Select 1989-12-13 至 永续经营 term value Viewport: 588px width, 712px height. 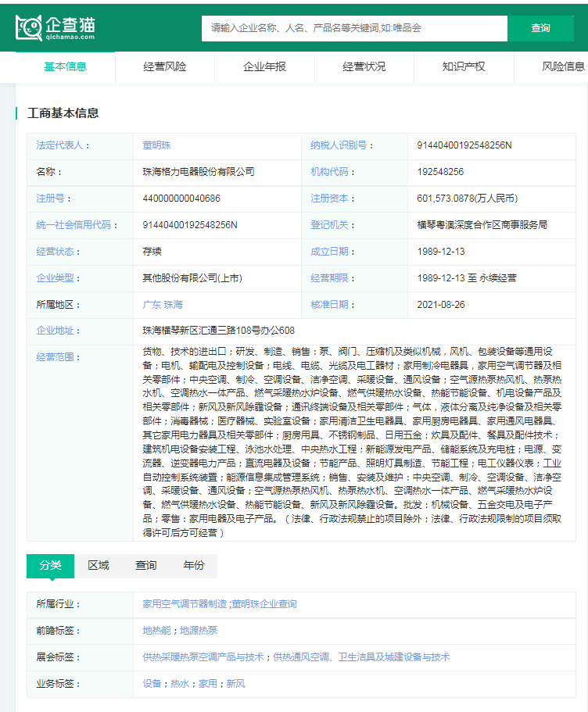[467, 278]
